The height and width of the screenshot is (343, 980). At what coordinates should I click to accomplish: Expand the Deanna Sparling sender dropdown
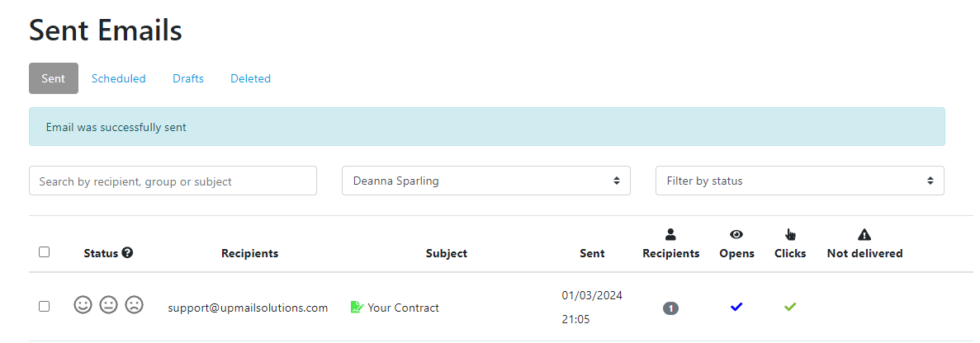[x=485, y=181]
